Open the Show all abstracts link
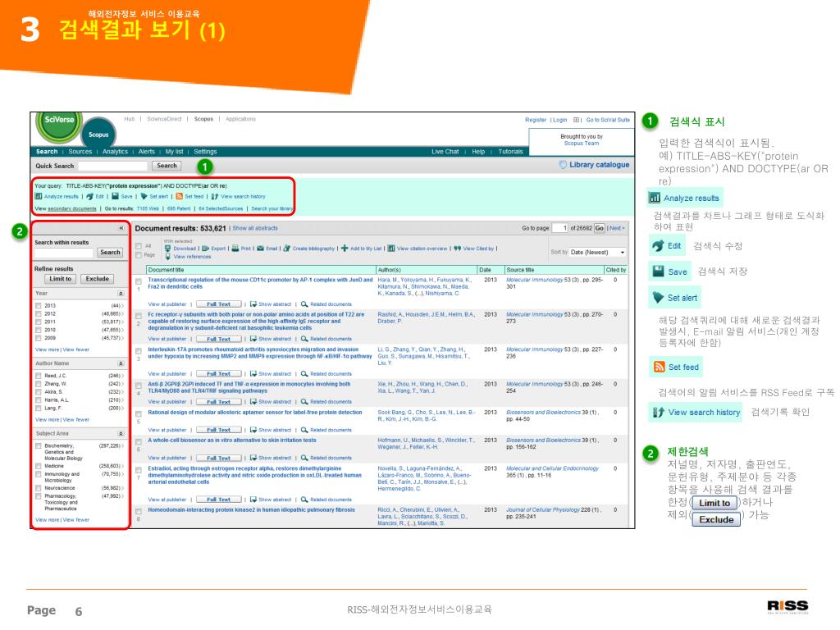 tap(255, 228)
